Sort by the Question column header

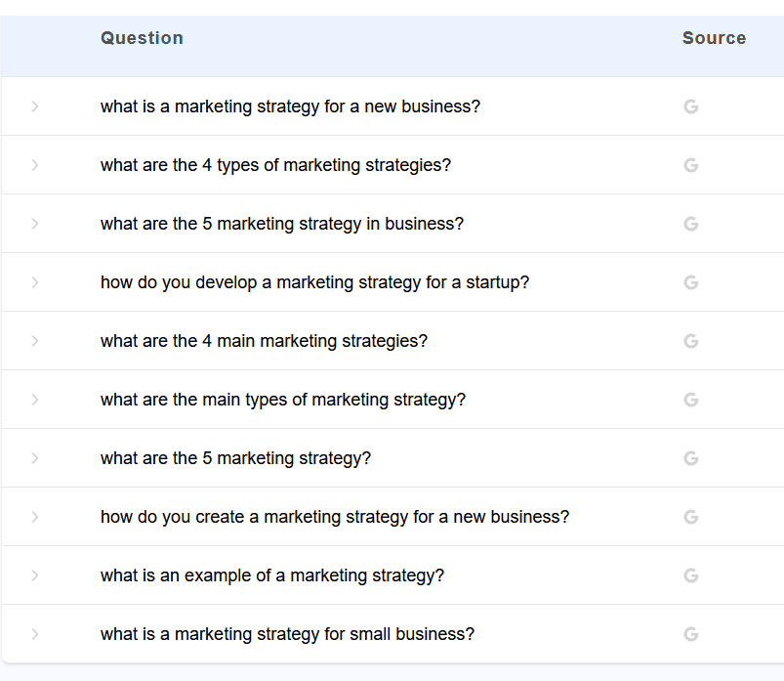point(142,38)
